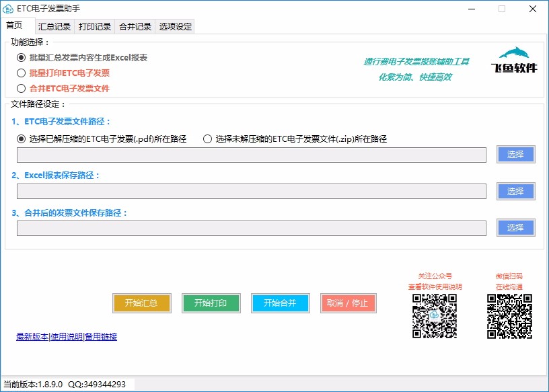This screenshot has height=392, width=549.
Task: Click the 飞鱼软件 dolphin logo
Action: [513, 60]
